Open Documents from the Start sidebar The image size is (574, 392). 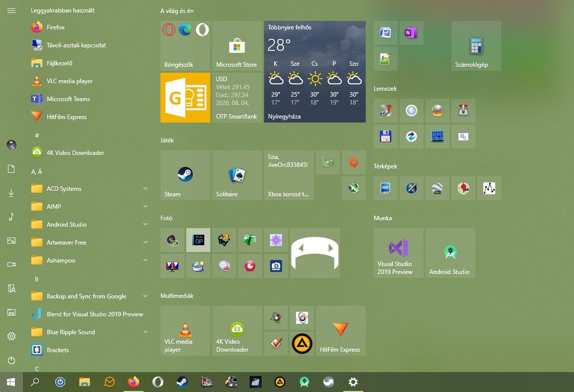[x=11, y=169]
